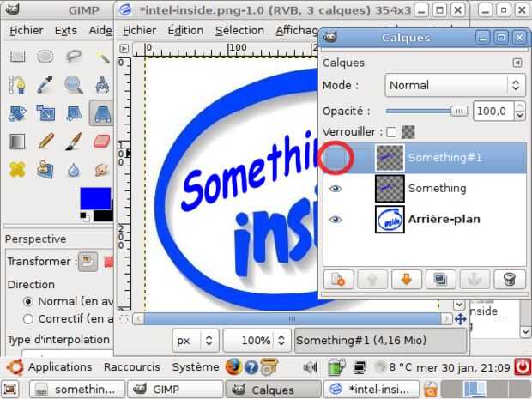Image resolution: width=532 pixels, height=399 pixels.
Task: Select the Smudge tool
Action: click(x=102, y=169)
